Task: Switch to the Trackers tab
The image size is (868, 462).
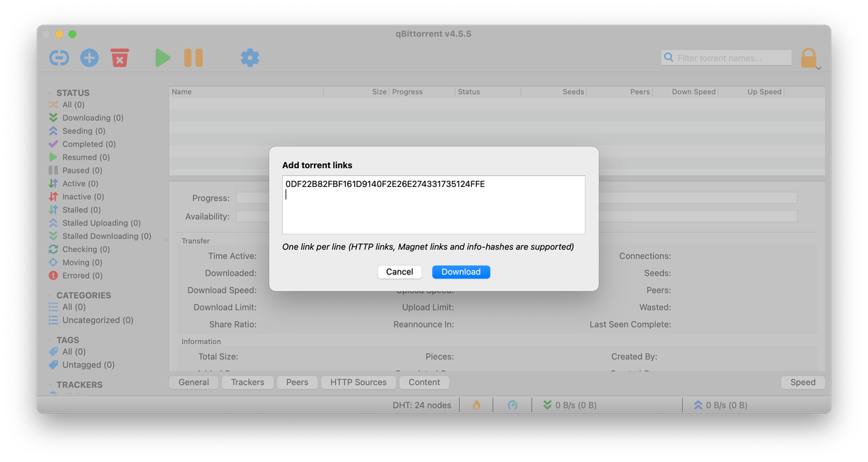Action: (x=248, y=382)
